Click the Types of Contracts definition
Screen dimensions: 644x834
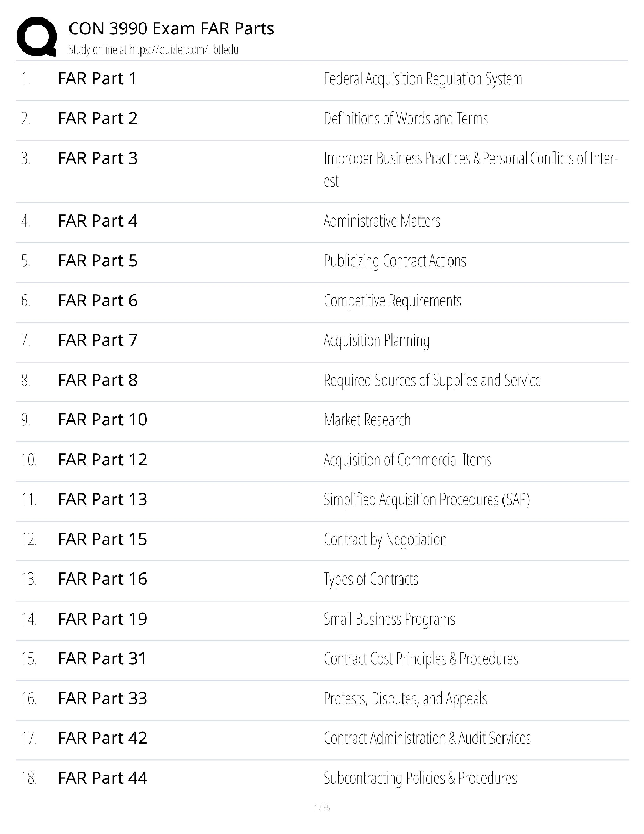[370, 579]
